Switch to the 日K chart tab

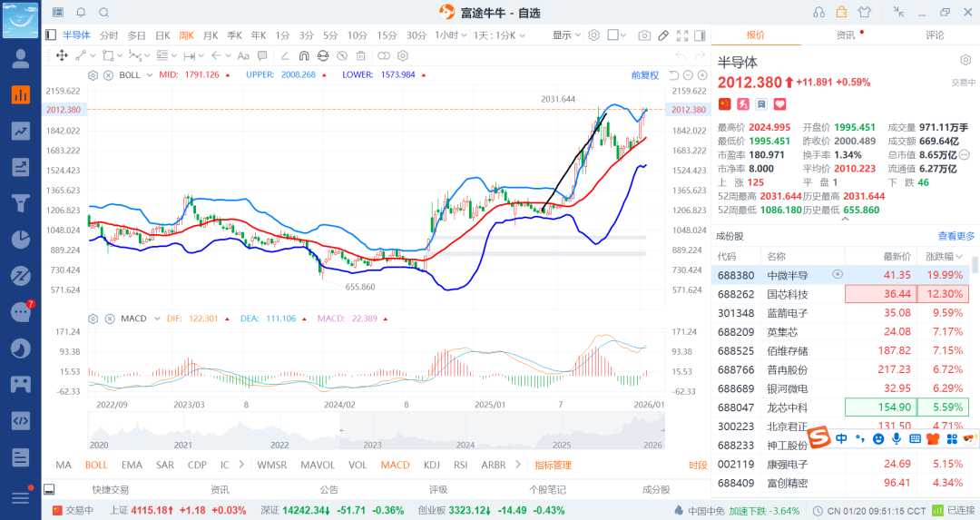point(162,35)
